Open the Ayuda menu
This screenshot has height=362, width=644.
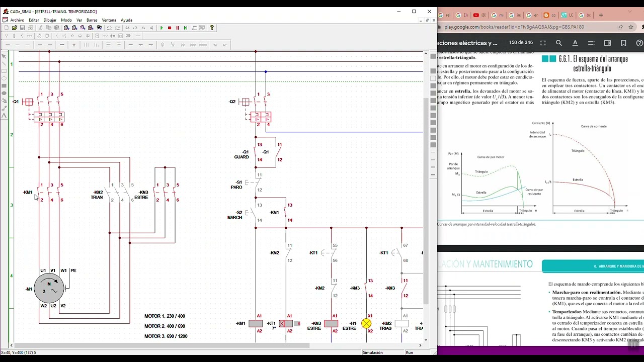coord(126,20)
